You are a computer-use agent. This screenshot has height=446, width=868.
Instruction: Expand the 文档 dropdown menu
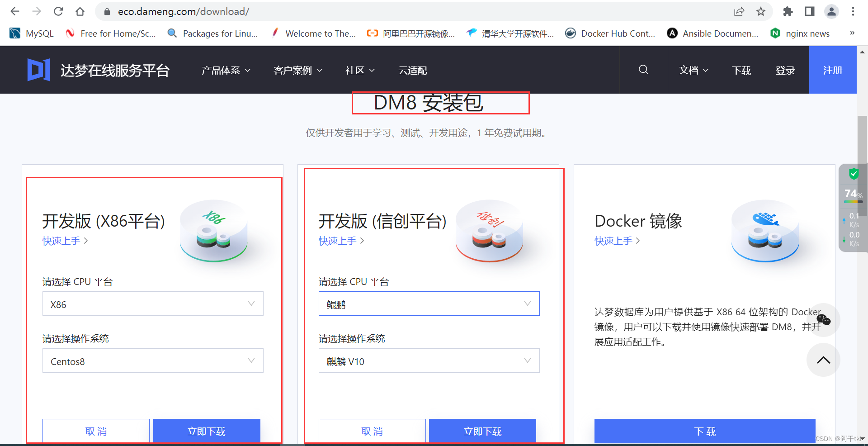(693, 71)
